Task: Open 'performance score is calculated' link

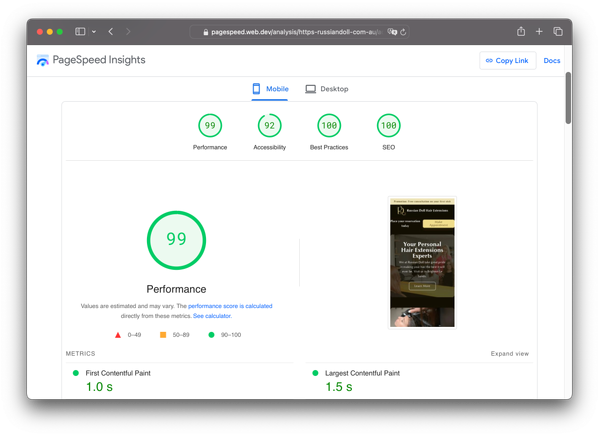Action: tap(230, 306)
